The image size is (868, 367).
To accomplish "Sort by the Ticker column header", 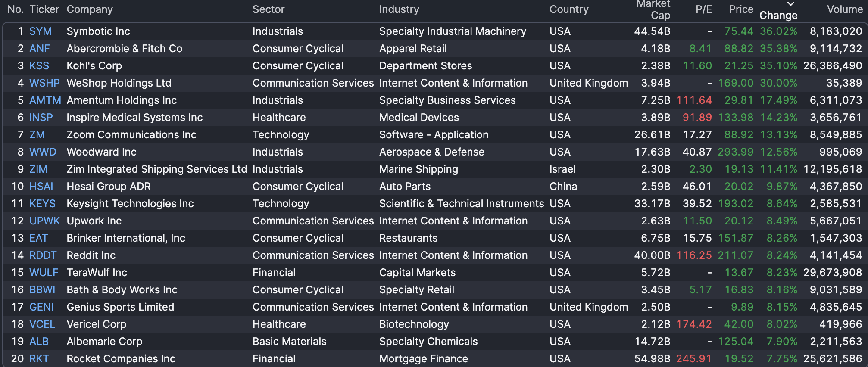I will [x=44, y=9].
